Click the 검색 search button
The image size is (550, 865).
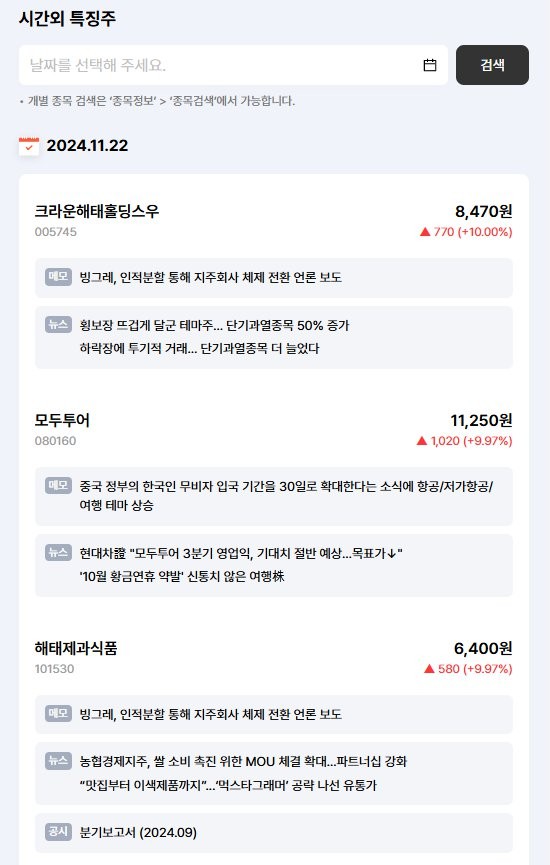[492, 65]
